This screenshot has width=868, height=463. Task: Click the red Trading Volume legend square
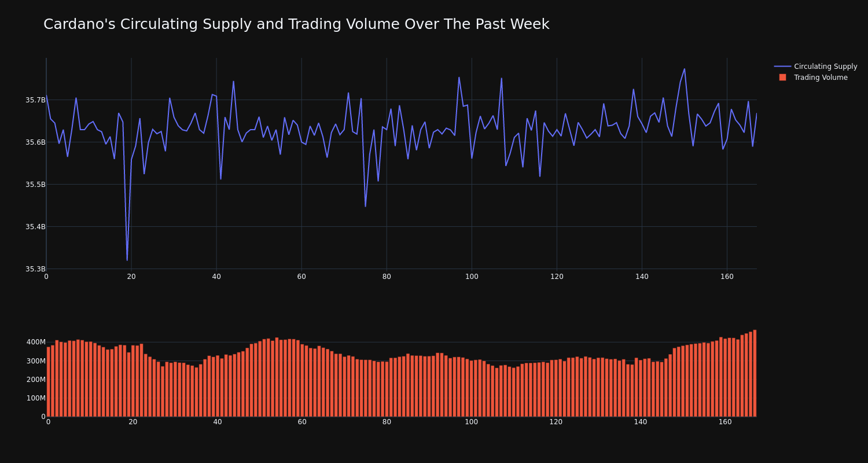point(782,78)
